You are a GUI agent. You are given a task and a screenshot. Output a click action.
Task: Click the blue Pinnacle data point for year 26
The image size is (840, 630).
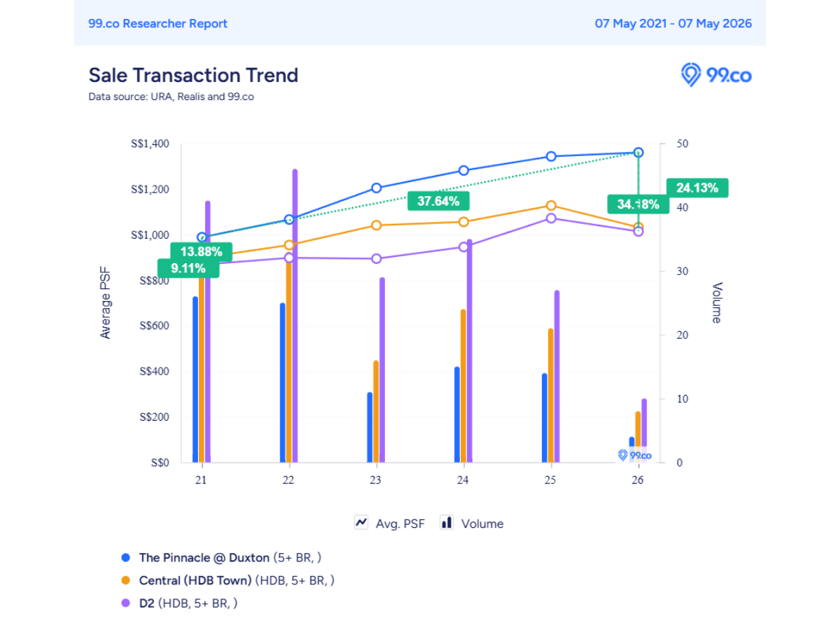click(638, 152)
